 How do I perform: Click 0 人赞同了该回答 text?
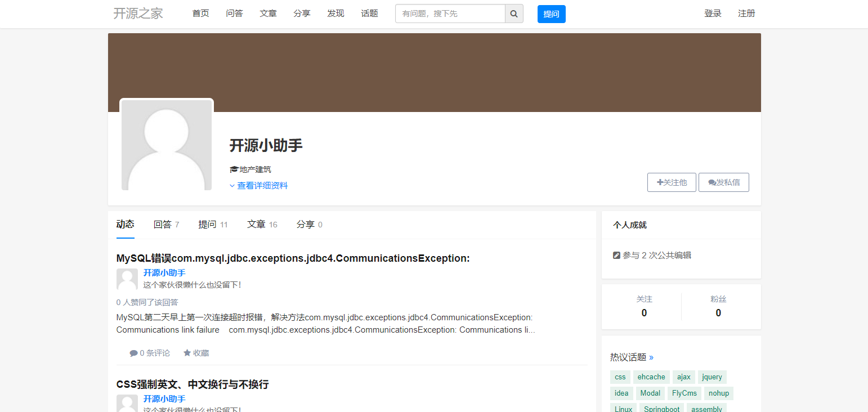pyautogui.click(x=147, y=302)
